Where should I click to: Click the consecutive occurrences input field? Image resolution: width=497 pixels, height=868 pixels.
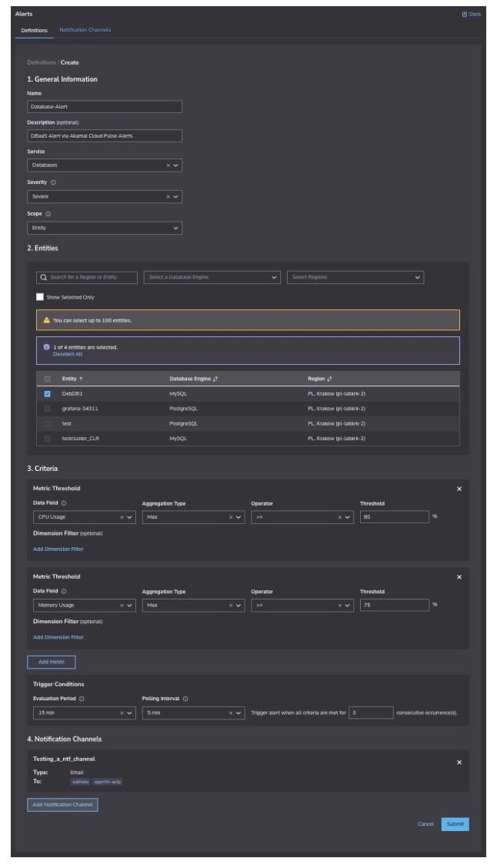(371, 713)
